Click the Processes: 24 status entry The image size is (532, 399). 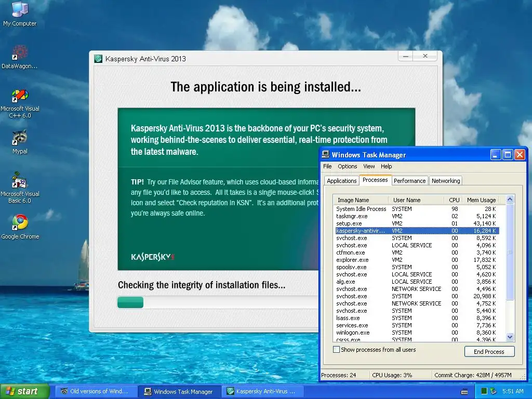339,375
